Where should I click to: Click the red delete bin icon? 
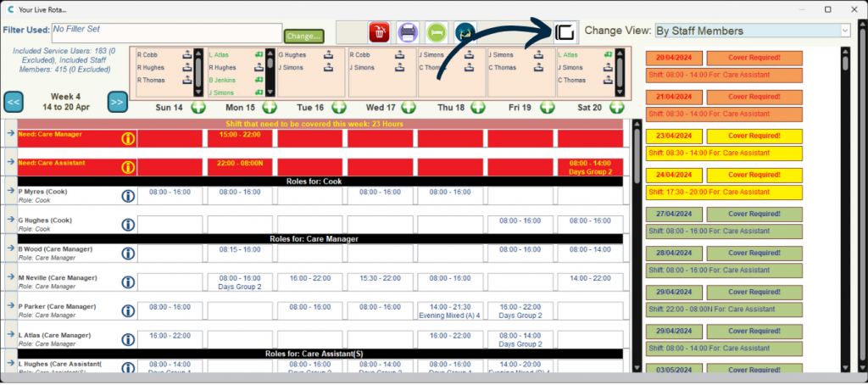[x=379, y=33]
